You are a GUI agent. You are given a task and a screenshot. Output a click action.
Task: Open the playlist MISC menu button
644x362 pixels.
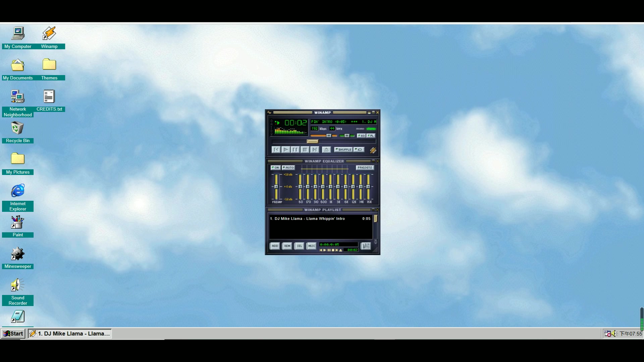click(x=312, y=246)
